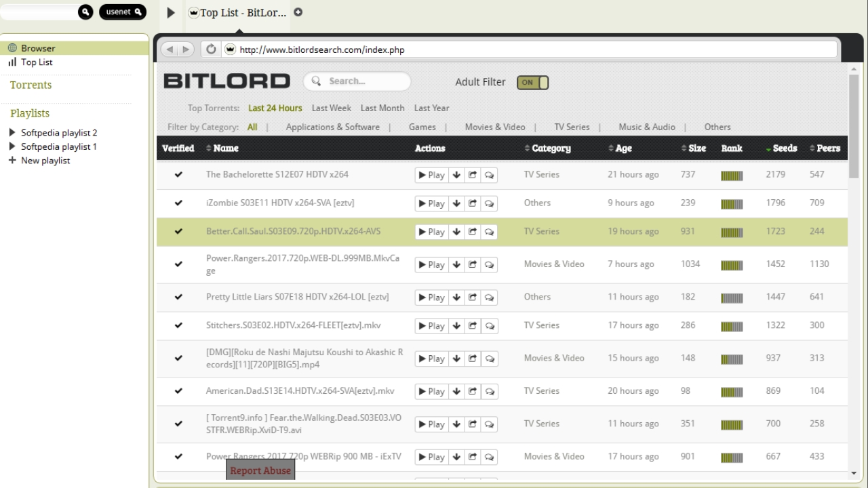Open comments for iZombie S03E11
The width and height of the screenshot is (868, 488).
click(x=489, y=203)
